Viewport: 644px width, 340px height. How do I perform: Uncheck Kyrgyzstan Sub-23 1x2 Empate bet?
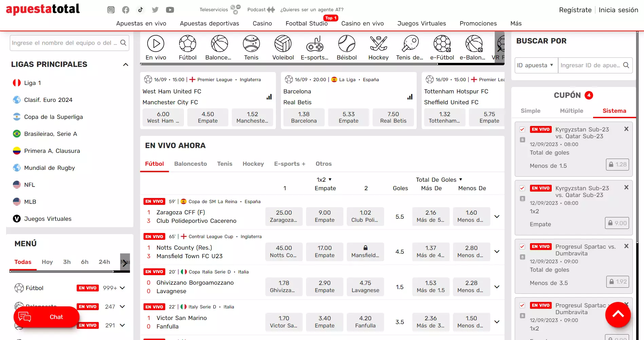[x=522, y=188]
